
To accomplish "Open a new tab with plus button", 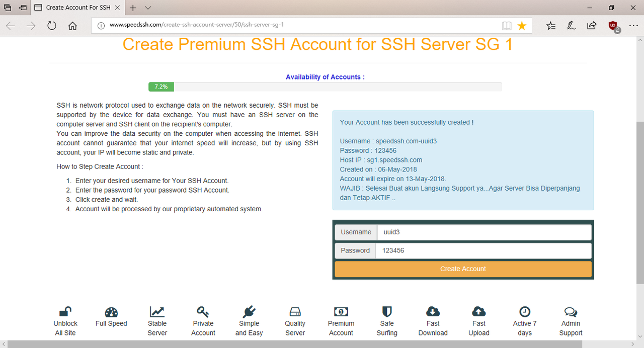I will [133, 8].
